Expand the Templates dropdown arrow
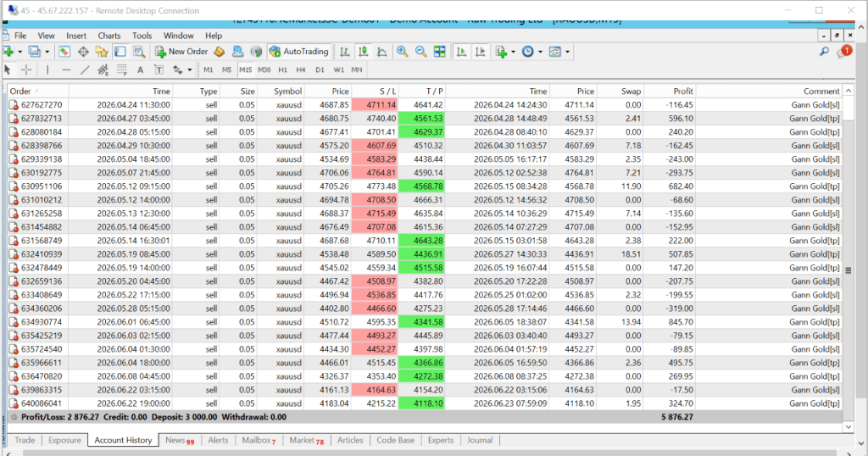 567,52
